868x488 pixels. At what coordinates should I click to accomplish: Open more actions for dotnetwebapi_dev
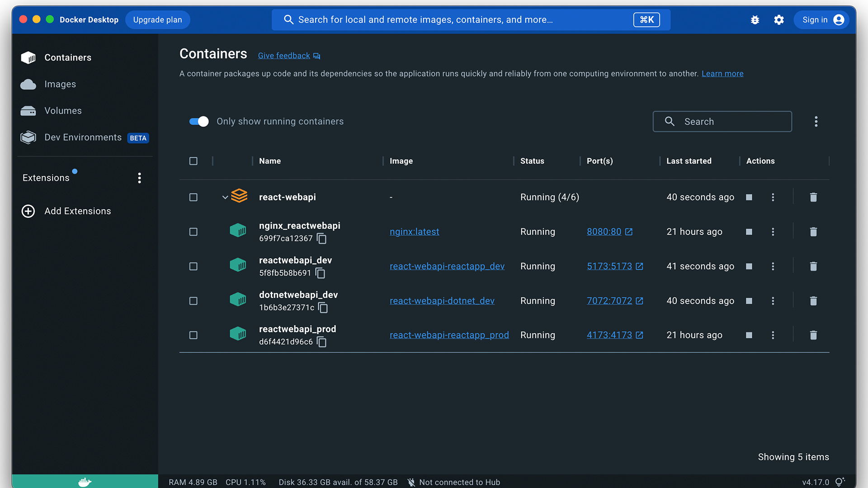pos(773,301)
